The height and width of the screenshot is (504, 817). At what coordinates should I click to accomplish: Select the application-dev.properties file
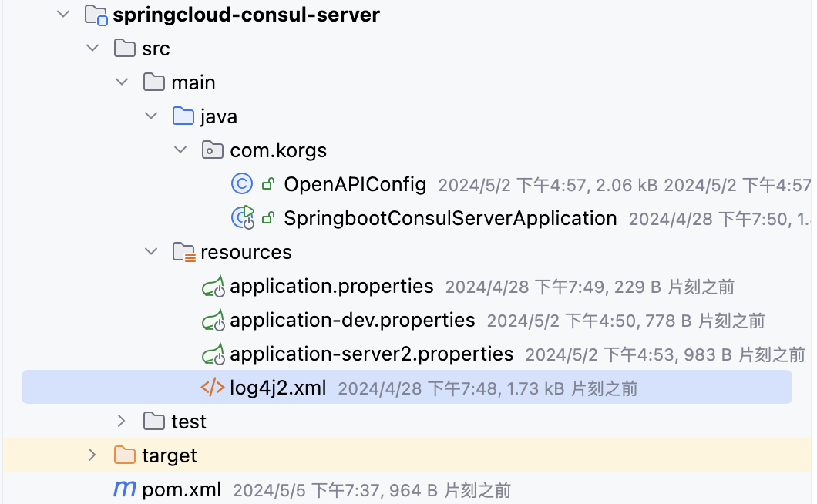(x=352, y=320)
